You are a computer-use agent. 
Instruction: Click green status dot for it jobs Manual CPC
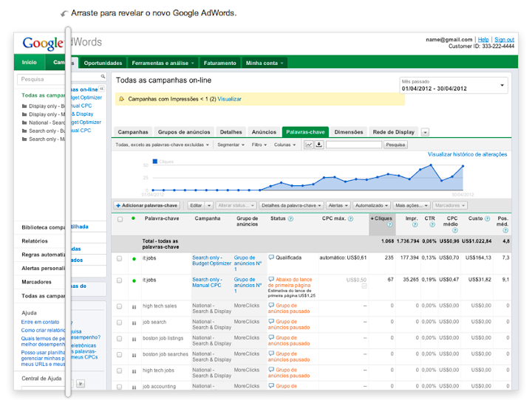click(x=134, y=280)
